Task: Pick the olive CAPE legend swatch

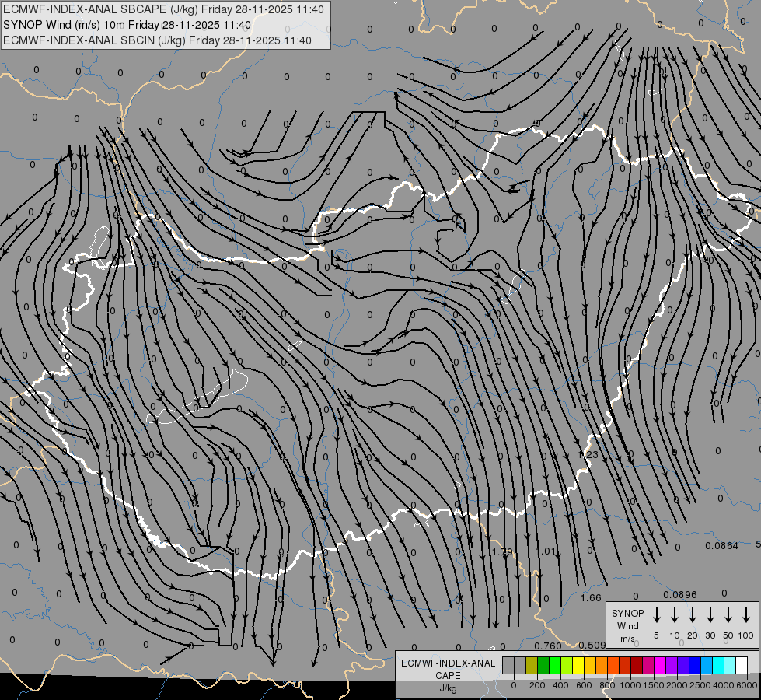Action: tap(532, 666)
